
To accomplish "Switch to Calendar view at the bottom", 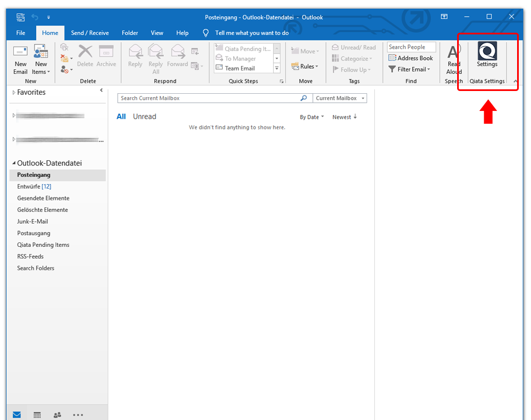I will pyautogui.click(x=37, y=414).
